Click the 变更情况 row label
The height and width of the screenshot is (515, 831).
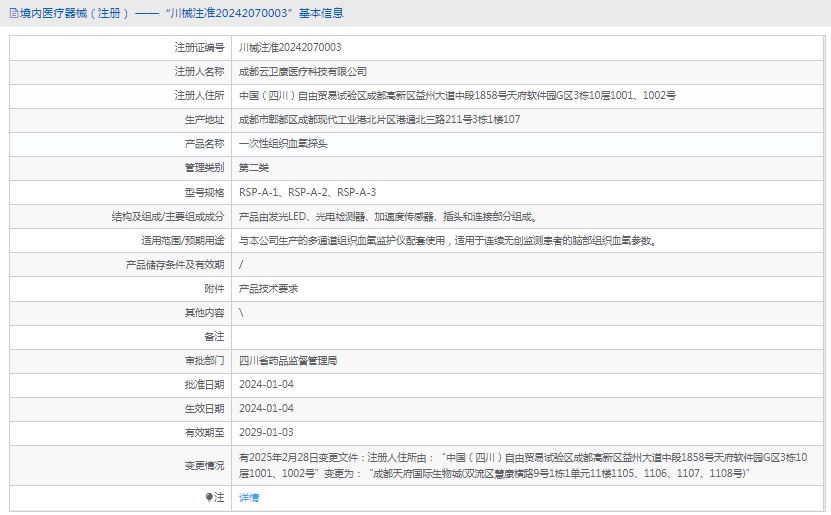click(204, 465)
